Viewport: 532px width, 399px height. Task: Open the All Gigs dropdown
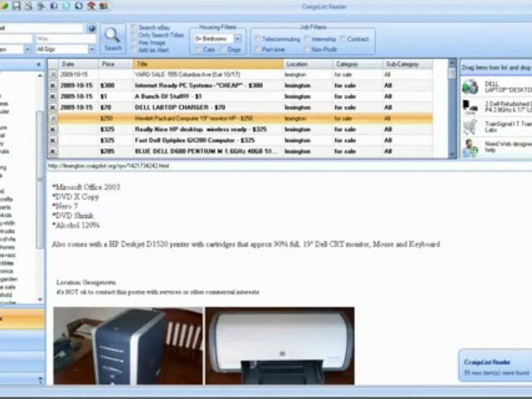(x=91, y=49)
